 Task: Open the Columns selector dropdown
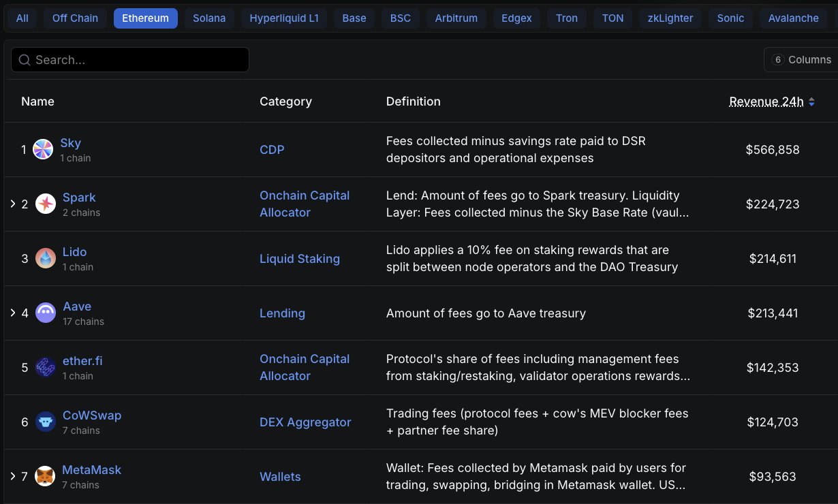click(x=801, y=60)
